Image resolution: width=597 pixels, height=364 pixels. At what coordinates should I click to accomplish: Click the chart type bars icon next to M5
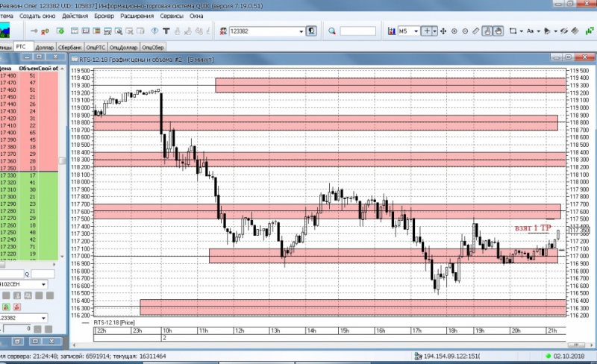pyautogui.click(x=391, y=31)
